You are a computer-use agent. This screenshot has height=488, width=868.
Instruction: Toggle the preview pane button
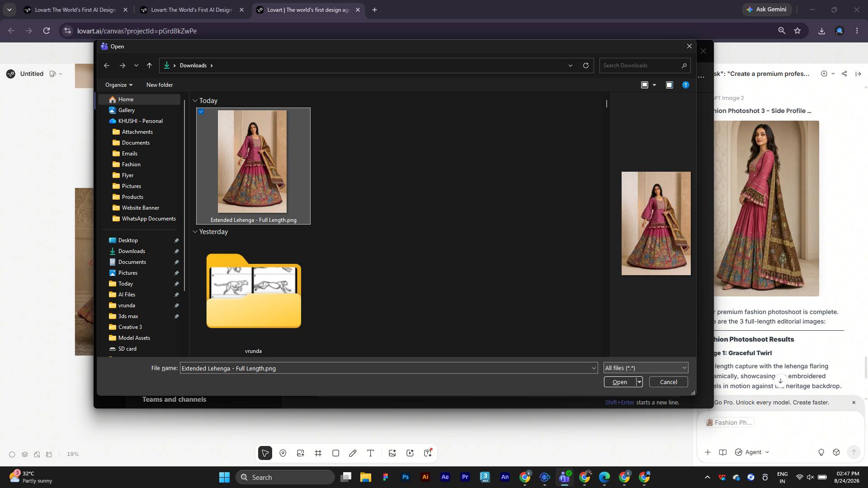tap(670, 85)
